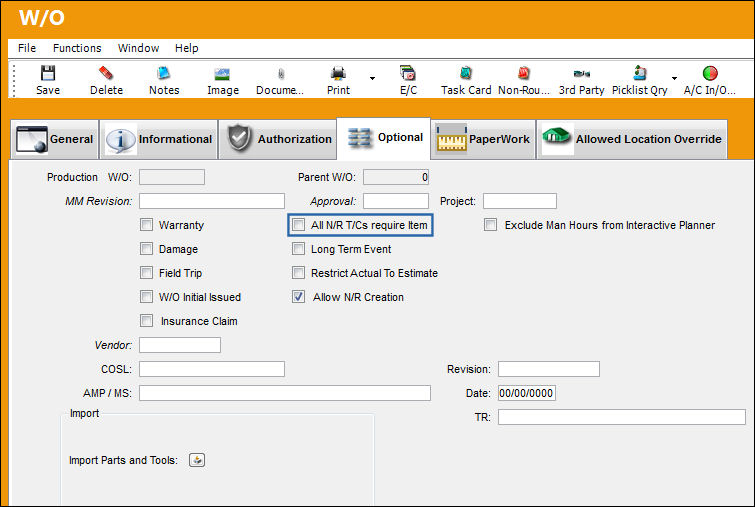This screenshot has width=755, height=507.
Task: Tick the Insurance Claim checkbox
Action: (146, 320)
